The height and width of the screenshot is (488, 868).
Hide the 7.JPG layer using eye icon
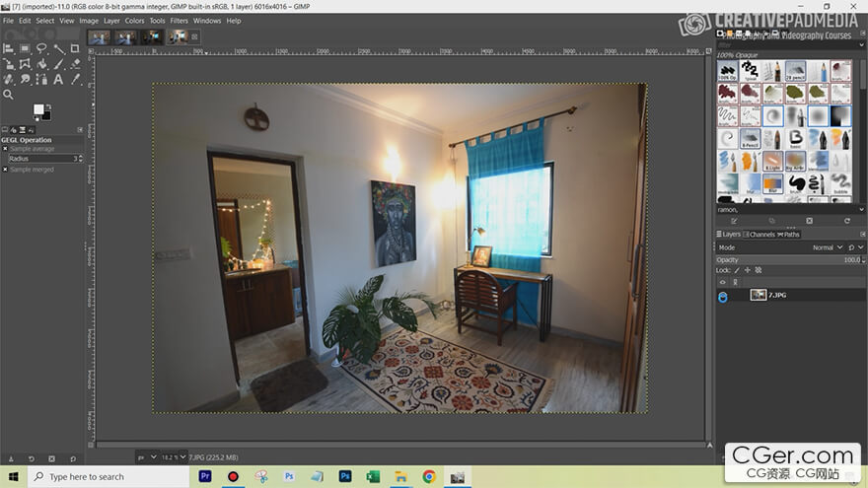(722, 295)
